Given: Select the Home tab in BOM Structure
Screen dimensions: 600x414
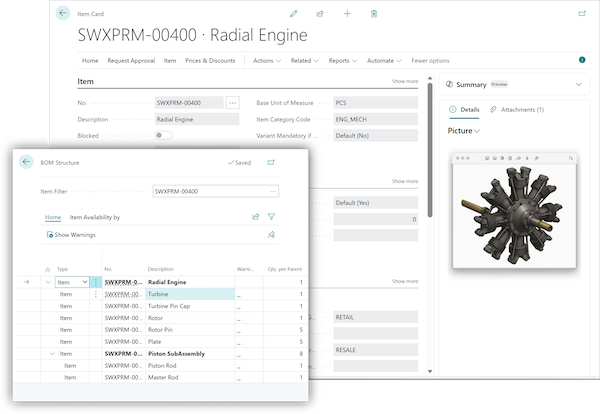Looking at the screenshot, I should (53, 217).
